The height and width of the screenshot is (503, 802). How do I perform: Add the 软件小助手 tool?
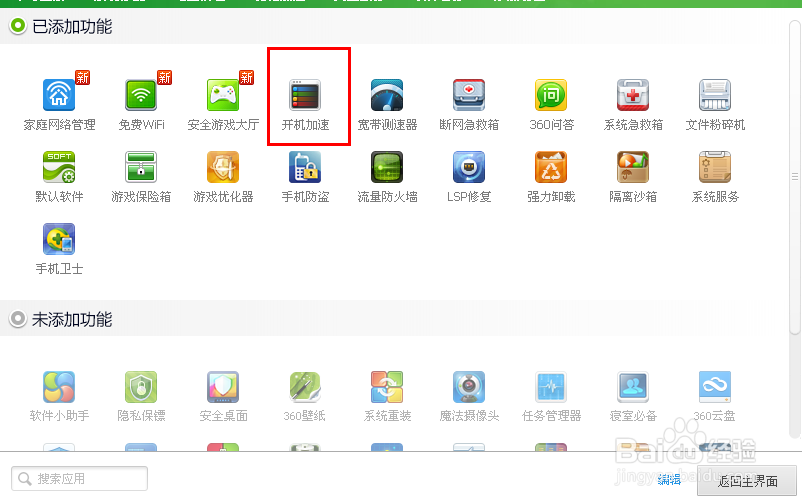coord(59,387)
